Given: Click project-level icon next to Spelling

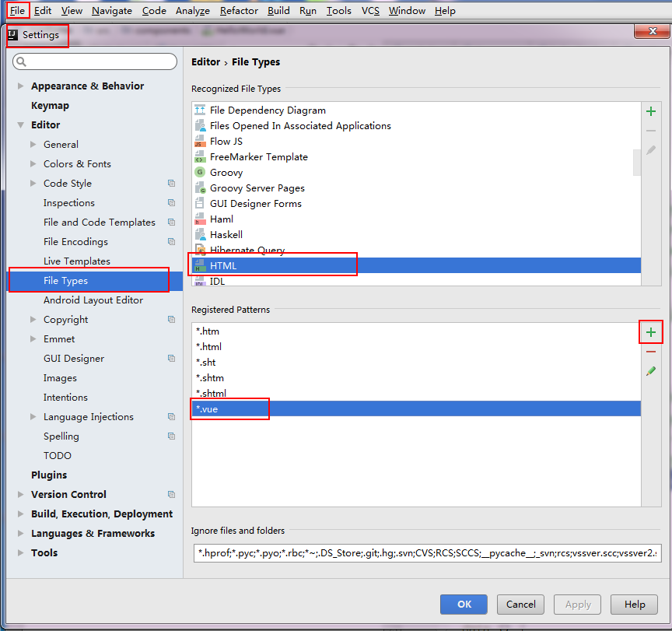Looking at the screenshot, I should pos(171,436).
